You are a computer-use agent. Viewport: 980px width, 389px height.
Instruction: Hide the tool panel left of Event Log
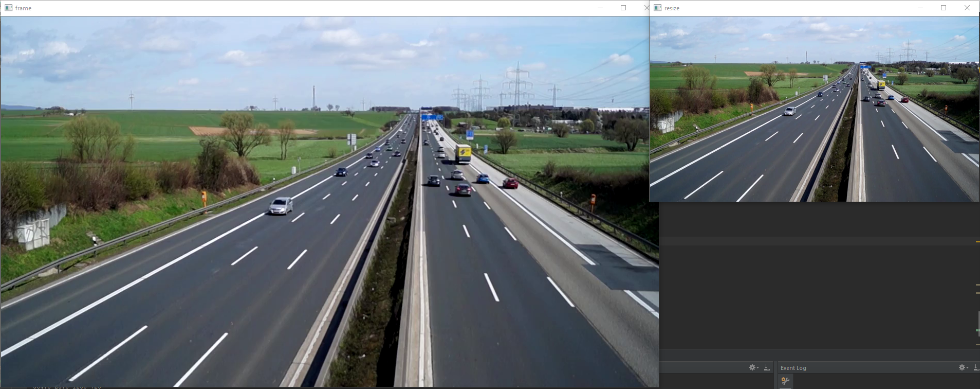767,367
